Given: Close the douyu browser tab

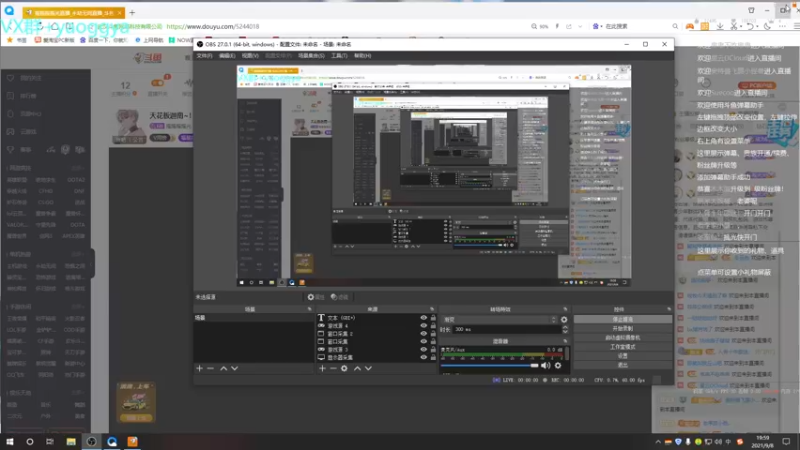Looking at the screenshot, I should point(119,13).
